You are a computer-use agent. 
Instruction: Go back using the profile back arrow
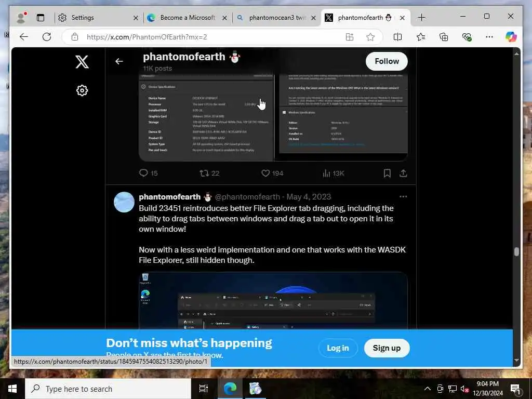tap(119, 61)
